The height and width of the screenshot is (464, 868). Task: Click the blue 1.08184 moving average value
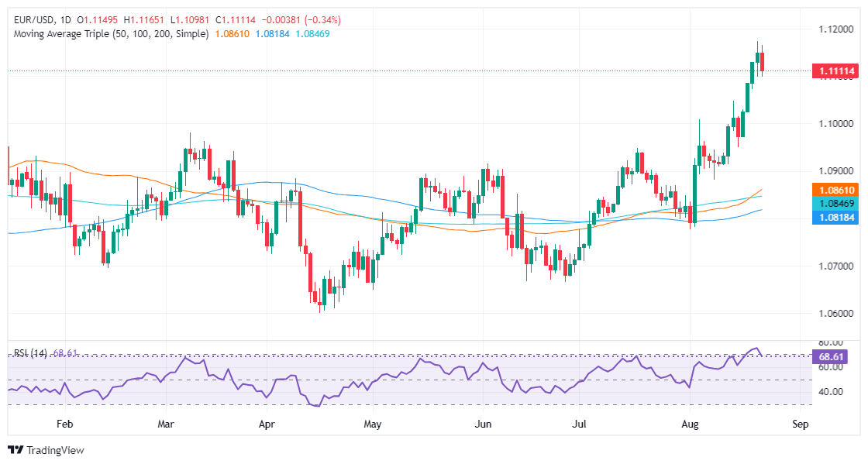(x=272, y=34)
